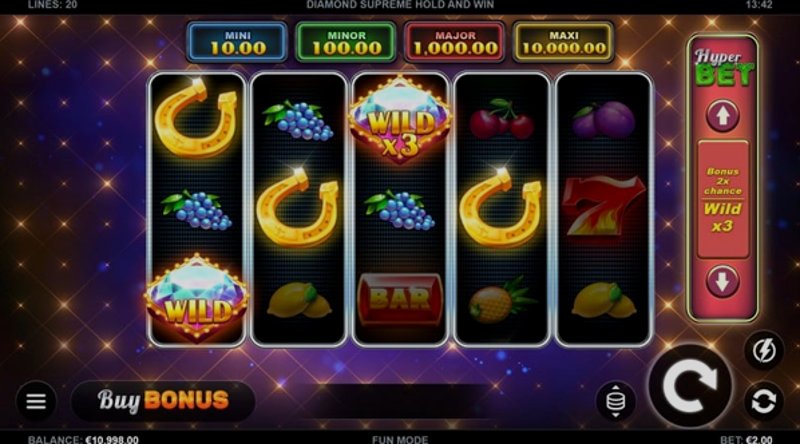This screenshot has width=800, height=444.
Task: Click the cherries symbol on fourth reel
Action: 502,119
